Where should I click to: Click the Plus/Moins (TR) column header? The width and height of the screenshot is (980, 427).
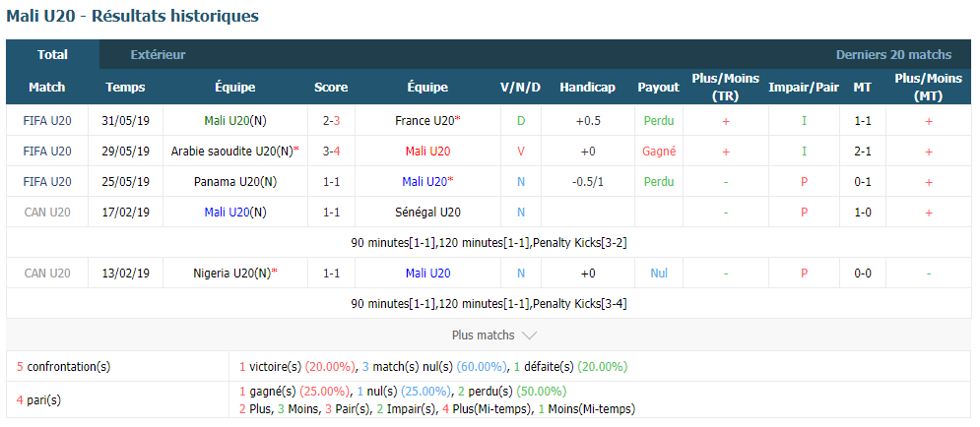coord(725,88)
